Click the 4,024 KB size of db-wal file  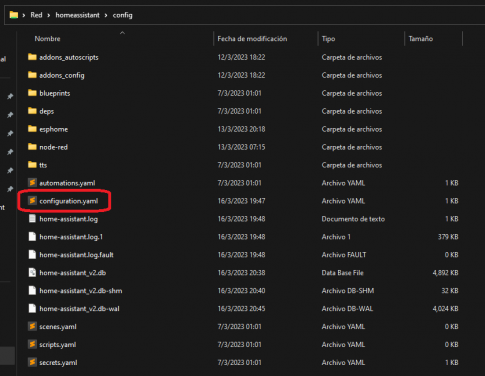[x=445, y=309]
